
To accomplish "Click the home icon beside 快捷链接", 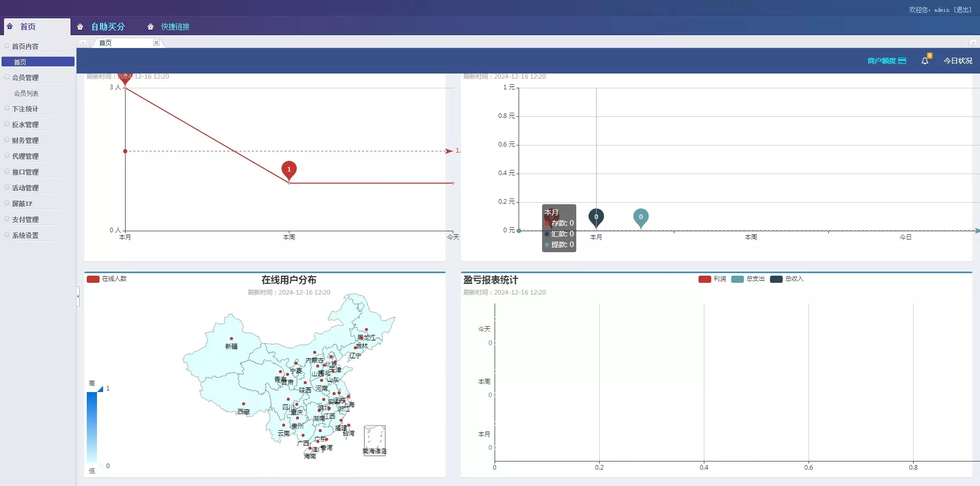I will (x=151, y=27).
